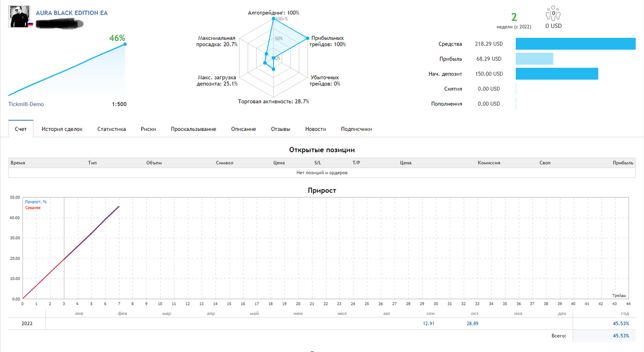Screen dimensions: 644x352
Task: Click the 68.29 USD profit value
Action: [489, 59]
